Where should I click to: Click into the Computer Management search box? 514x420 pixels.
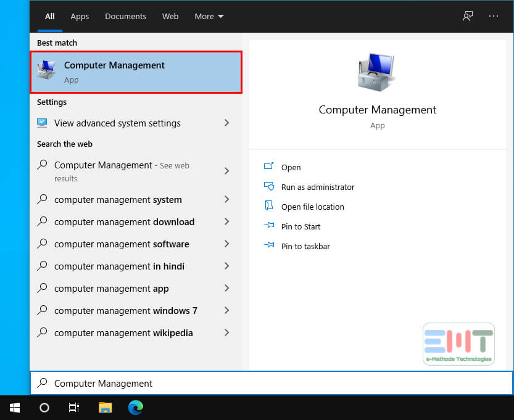[272, 383]
